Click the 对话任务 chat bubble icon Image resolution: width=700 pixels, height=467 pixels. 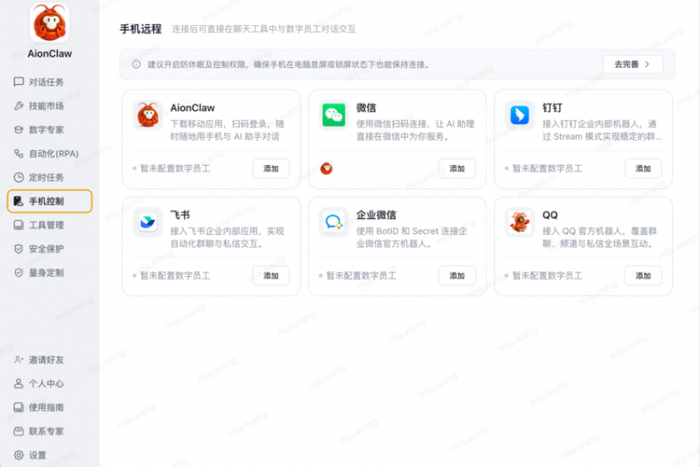coord(18,82)
